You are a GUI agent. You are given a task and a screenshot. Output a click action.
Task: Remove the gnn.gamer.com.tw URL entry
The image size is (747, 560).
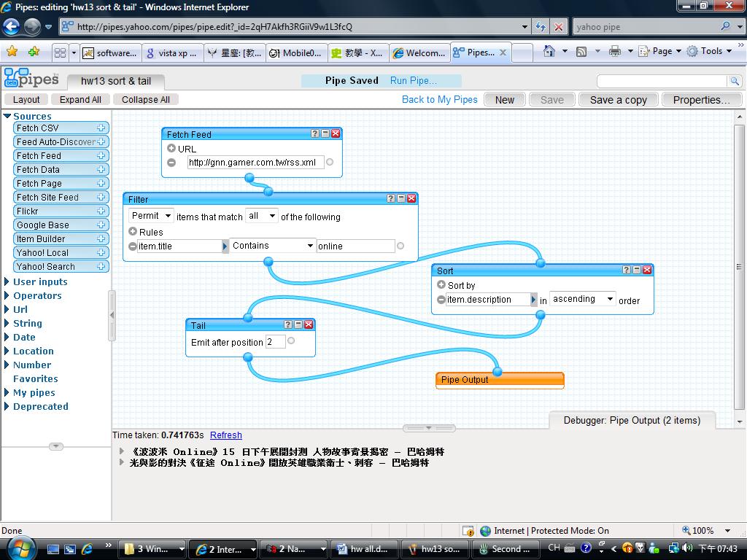[171, 163]
